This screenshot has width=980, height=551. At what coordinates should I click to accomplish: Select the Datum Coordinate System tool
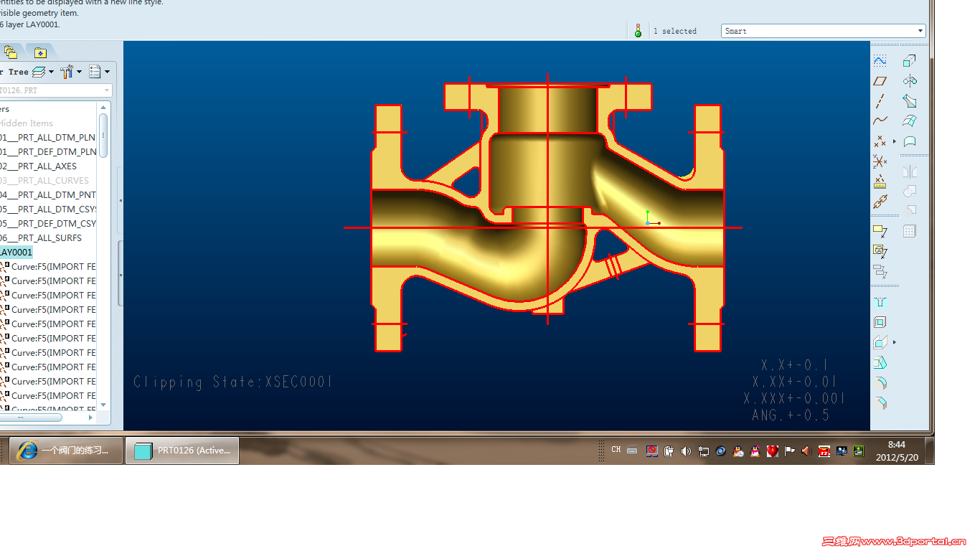tap(880, 161)
